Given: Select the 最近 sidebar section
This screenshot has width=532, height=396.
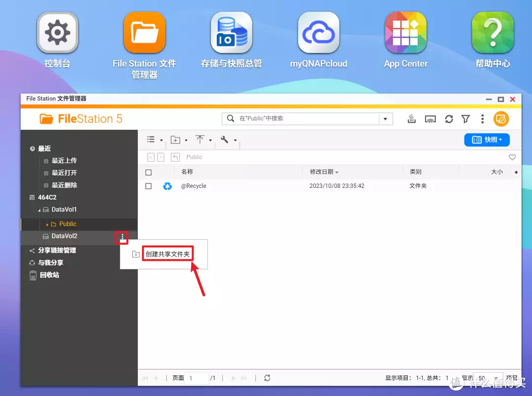Looking at the screenshot, I should (x=44, y=148).
